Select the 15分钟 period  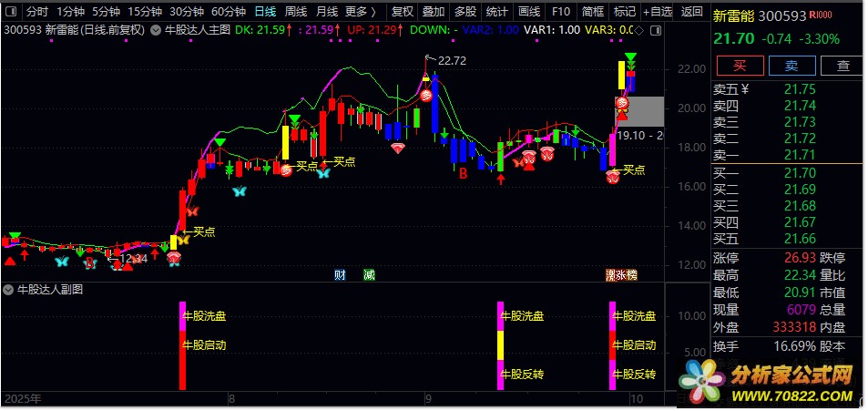click(x=145, y=11)
